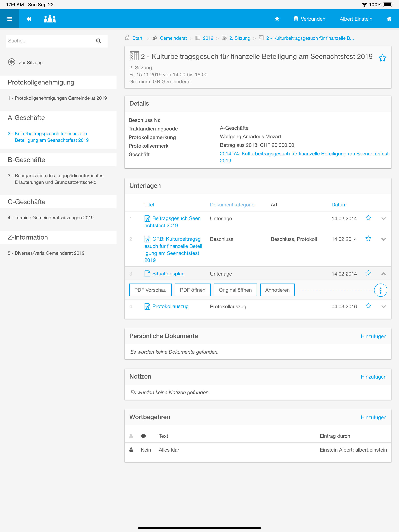This screenshot has width=399, height=532.
Task: Click the agenda item title list icon
Action: (134, 56)
